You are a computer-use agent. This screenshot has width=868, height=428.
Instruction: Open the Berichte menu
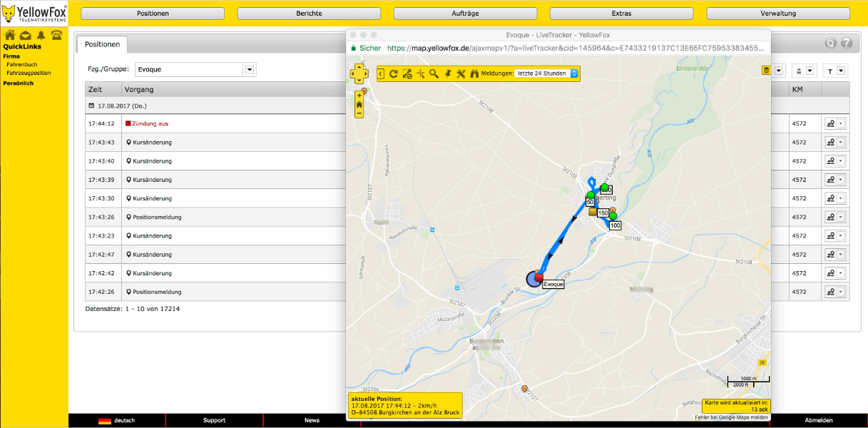(309, 14)
